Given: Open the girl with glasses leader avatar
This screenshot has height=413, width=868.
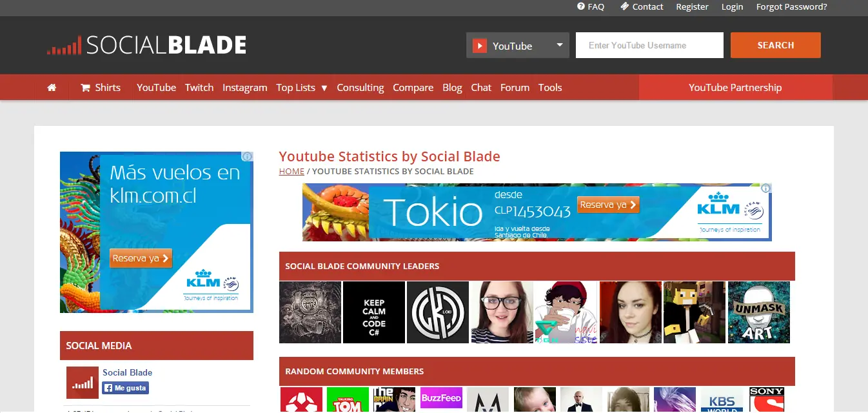Looking at the screenshot, I should [502, 312].
